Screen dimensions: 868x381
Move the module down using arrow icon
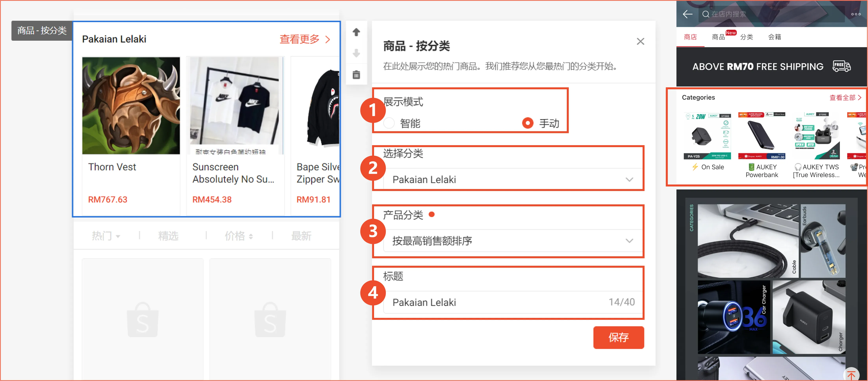click(x=356, y=53)
